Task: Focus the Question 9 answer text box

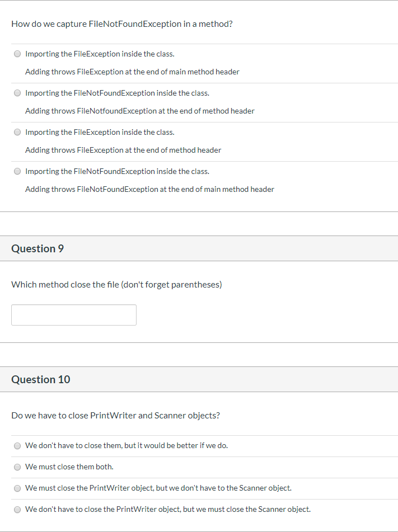Action: [x=74, y=315]
